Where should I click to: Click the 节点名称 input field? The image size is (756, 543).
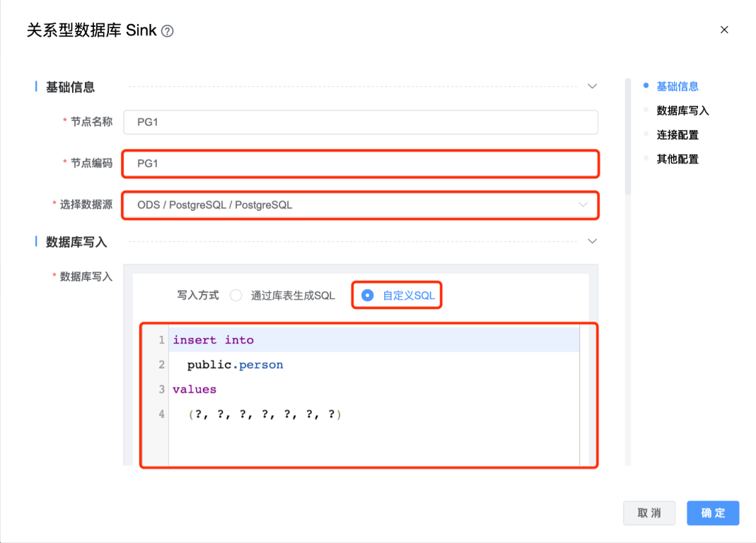coord(360,122)
